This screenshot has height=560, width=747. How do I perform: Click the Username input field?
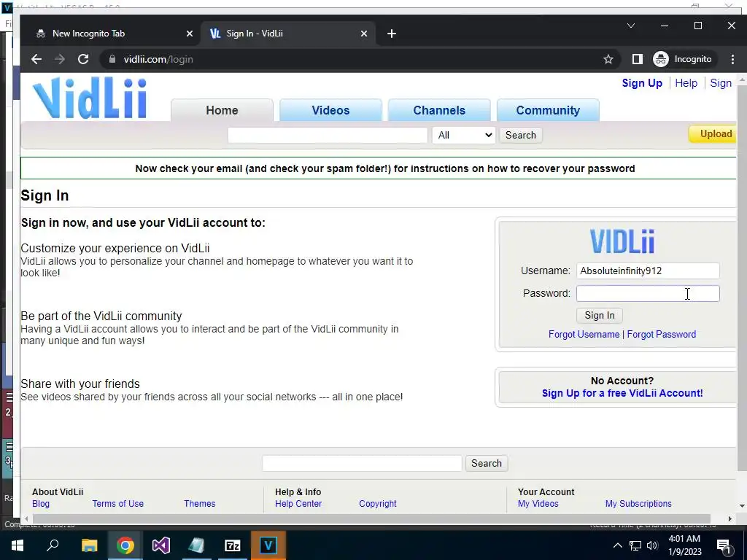tap(648, 271)
